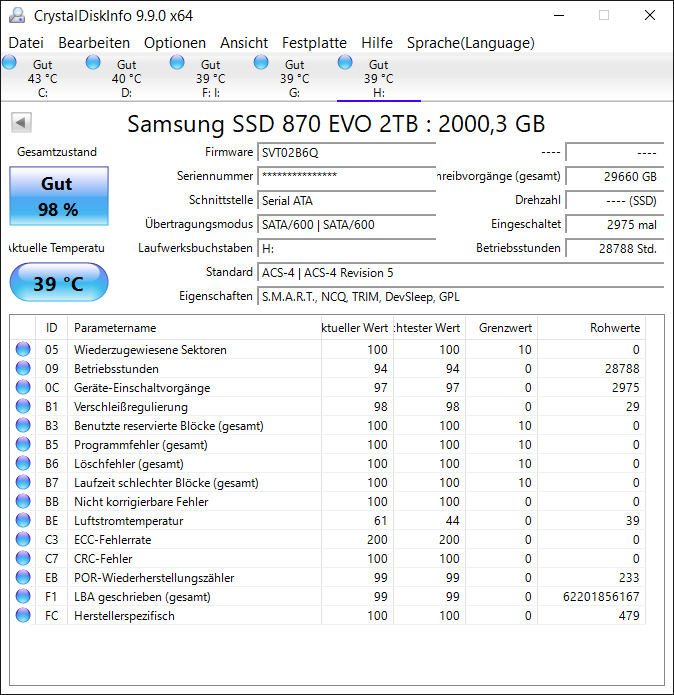Image resolution: width=674 pixels, height=695 pixels.
Task: Select the ECC-Fehlerrate parameter name
Action: pos(113,540)
